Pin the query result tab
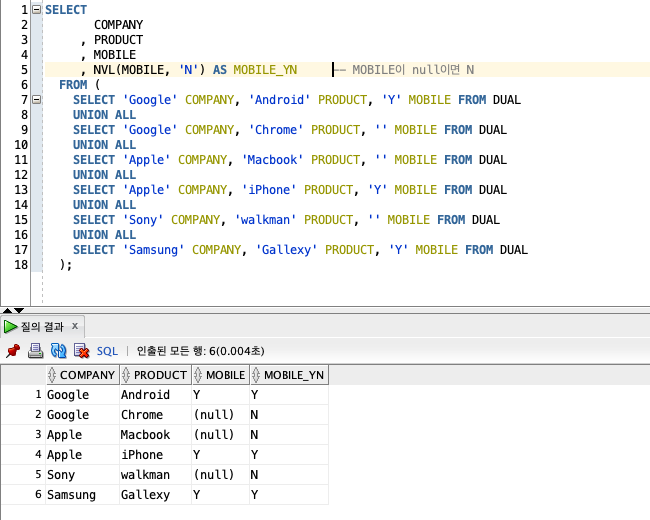Viewport: 650px width, 520px height. (x=13, y=351)
